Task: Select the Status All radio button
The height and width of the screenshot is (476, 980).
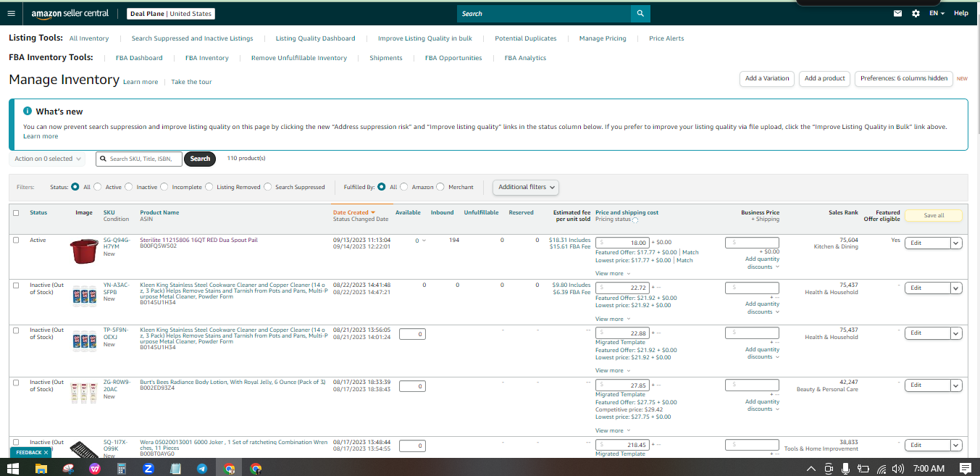Action: 75,187
